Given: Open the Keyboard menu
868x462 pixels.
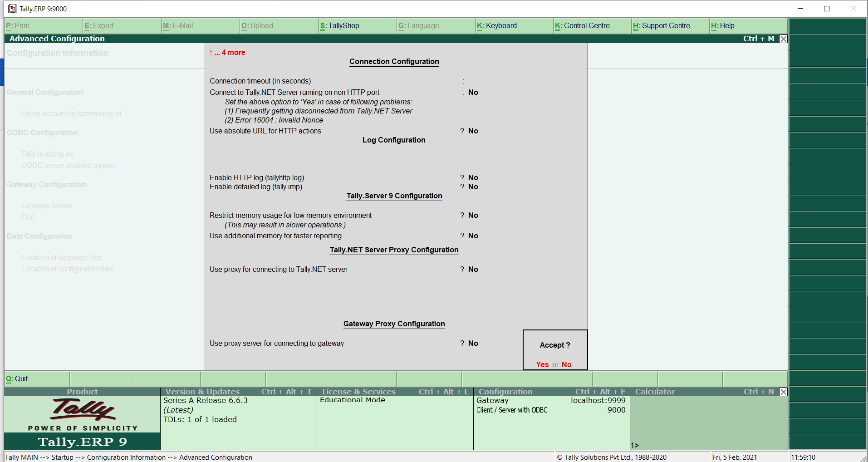Looking at the screenshot, I should (515, 26).
